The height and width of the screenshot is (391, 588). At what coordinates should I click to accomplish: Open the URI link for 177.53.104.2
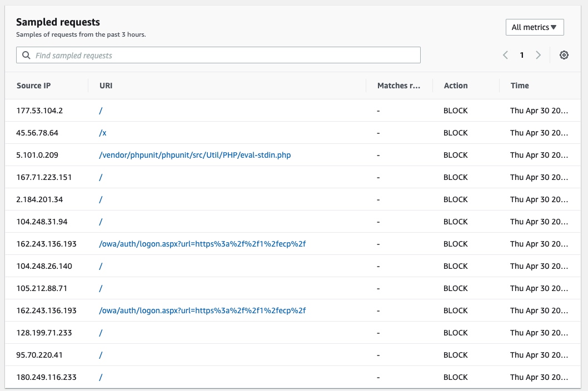click(x=101, y=111)
